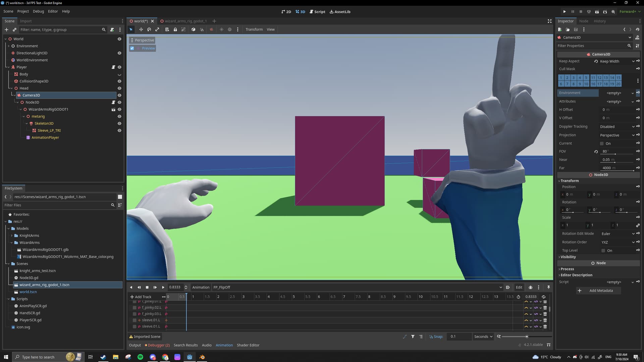Toggle visibility of CollisionShape3D

tap(119, 81)
